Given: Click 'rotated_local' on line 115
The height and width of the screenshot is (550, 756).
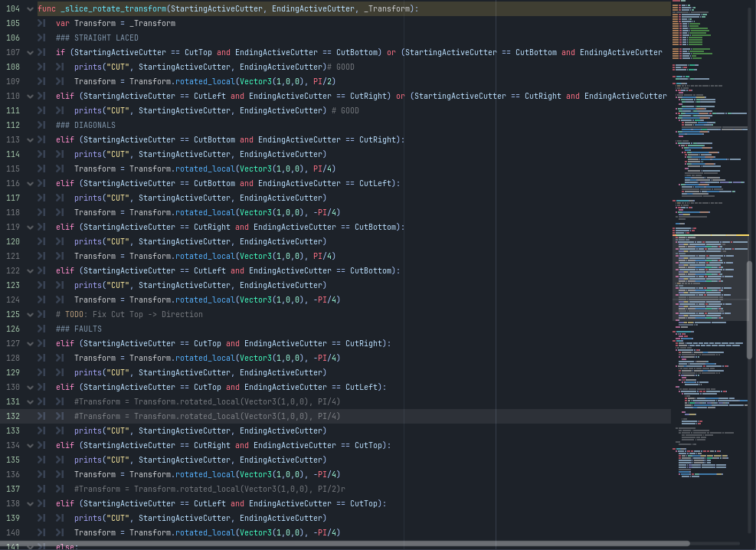Looking at the screenshot, I should click(x=205, y=169).
